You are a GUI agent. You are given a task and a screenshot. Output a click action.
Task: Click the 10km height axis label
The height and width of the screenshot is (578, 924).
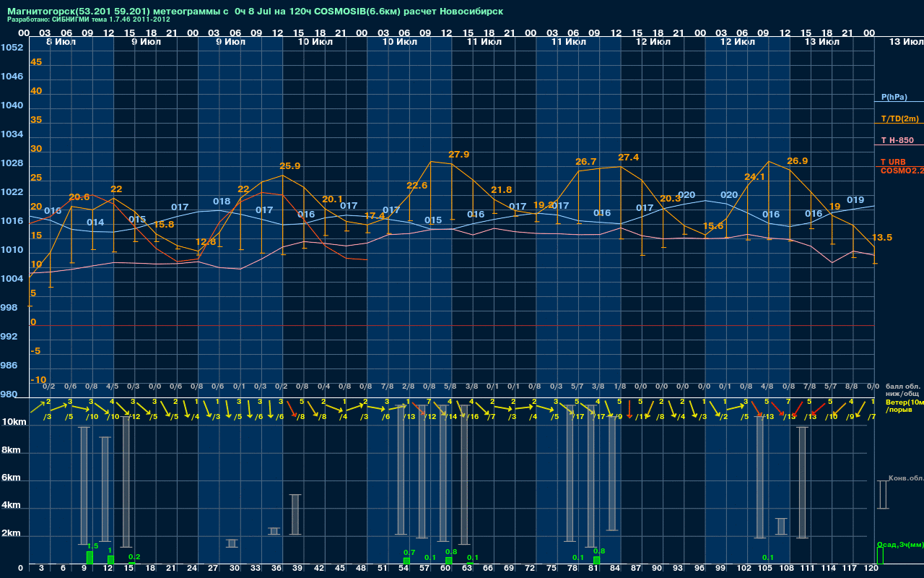tap(16, 422)
